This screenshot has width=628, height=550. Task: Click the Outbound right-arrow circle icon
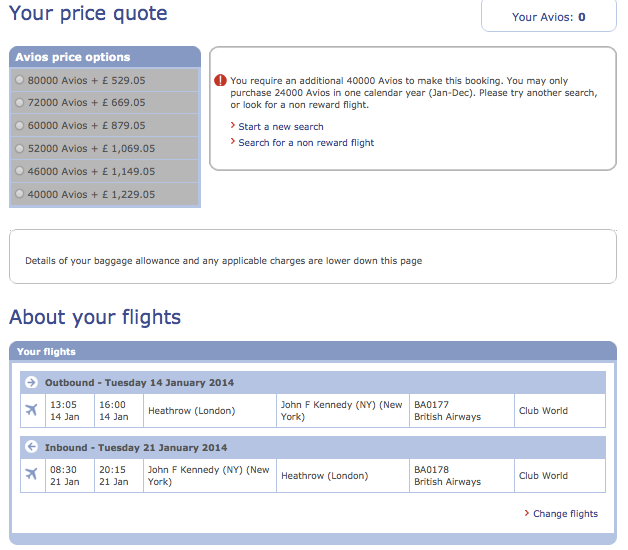31,382
